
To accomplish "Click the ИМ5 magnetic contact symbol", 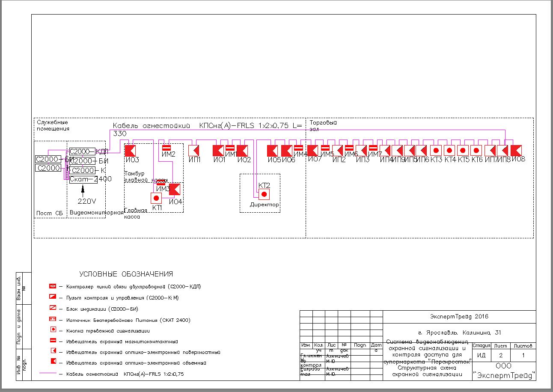I will pos(325,148).
